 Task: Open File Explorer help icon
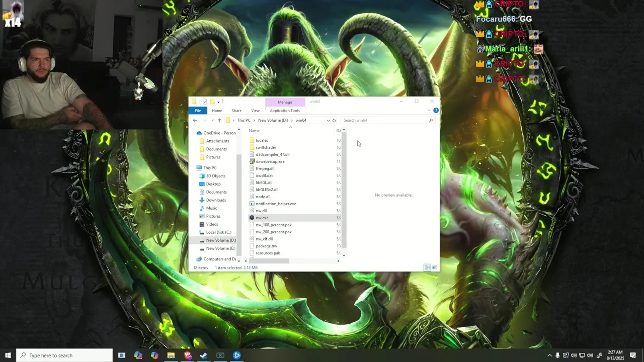pos(436,110)
